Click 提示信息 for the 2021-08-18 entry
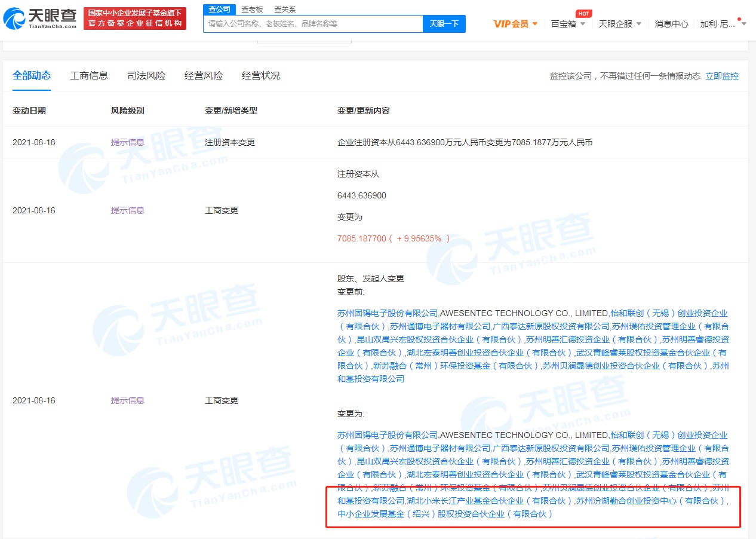 click(128, 142)
